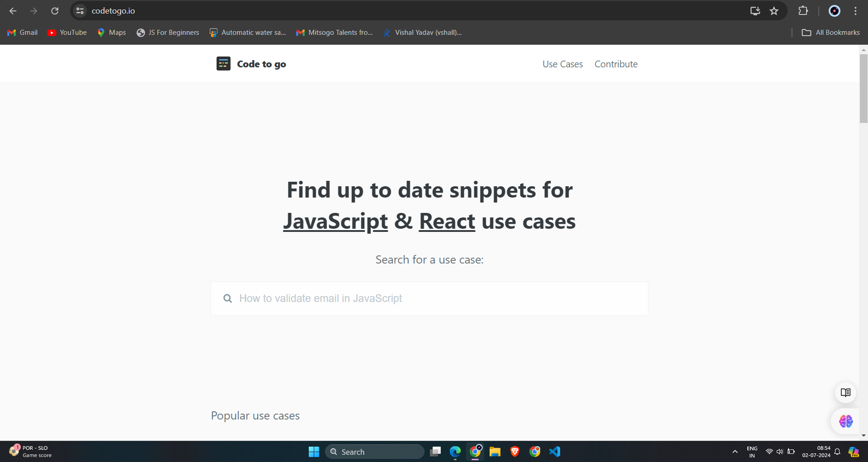This screenshot has height=462, width=868.
Task: Click the scrollbar up arrow
Action: pos(863,49)
